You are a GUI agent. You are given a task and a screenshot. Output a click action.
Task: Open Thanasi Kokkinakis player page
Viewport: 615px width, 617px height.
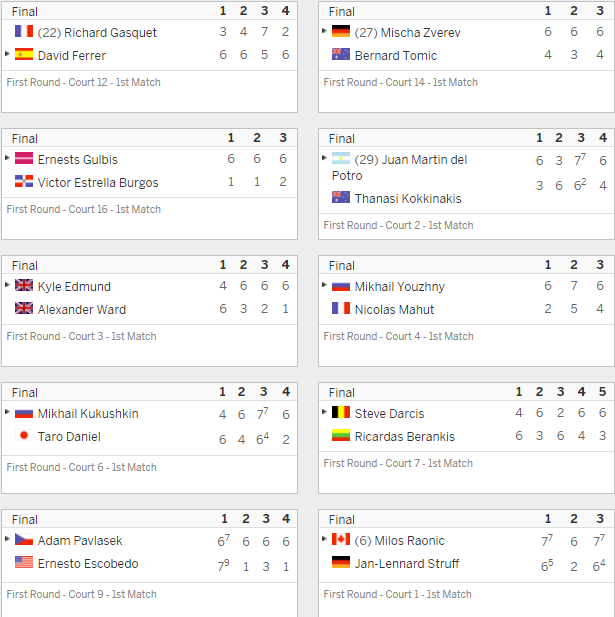(x=408, y=198)
